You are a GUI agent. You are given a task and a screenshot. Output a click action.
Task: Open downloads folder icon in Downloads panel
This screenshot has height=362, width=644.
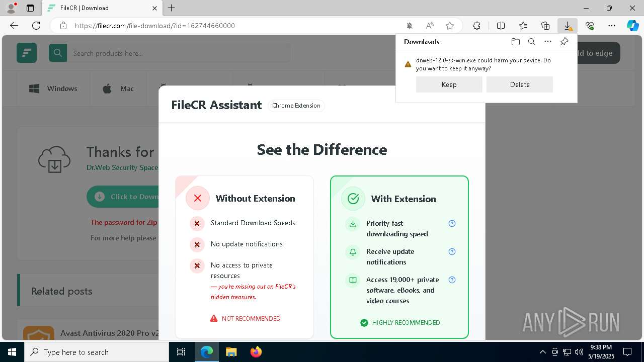pos(515,42)
